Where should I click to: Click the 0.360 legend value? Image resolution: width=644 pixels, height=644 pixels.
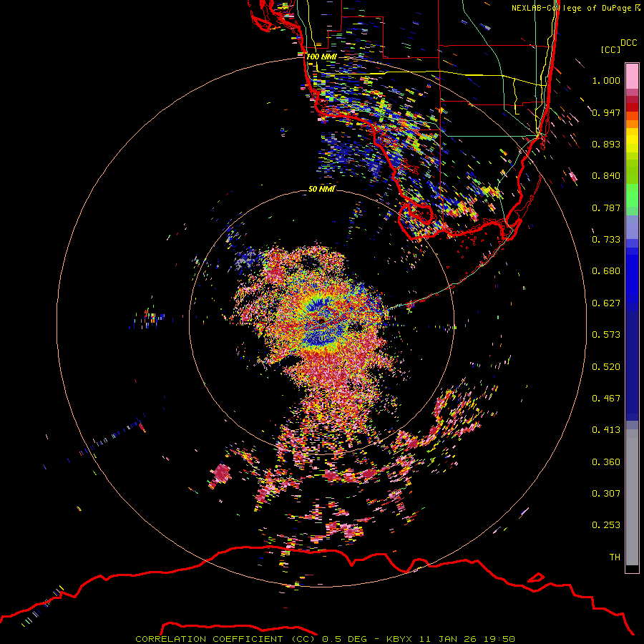coord(606,462)
